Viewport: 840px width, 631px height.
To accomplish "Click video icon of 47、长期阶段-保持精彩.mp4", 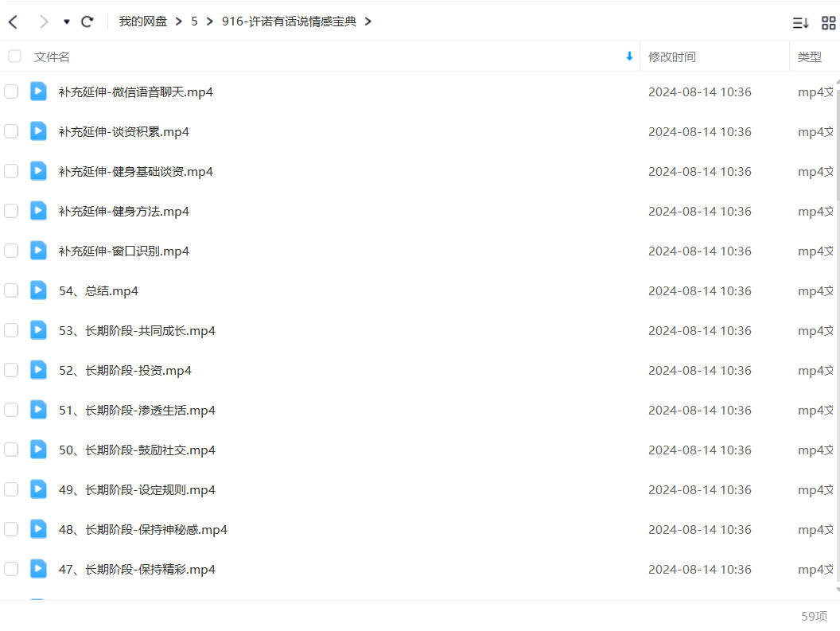I will tap(38, 569).
